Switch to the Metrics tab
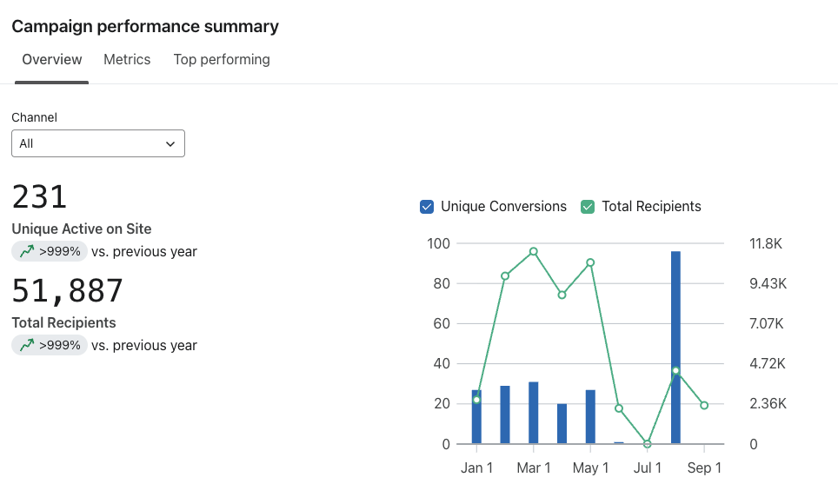The height and width of the screenshot is (504, 838). click(127, 59)
